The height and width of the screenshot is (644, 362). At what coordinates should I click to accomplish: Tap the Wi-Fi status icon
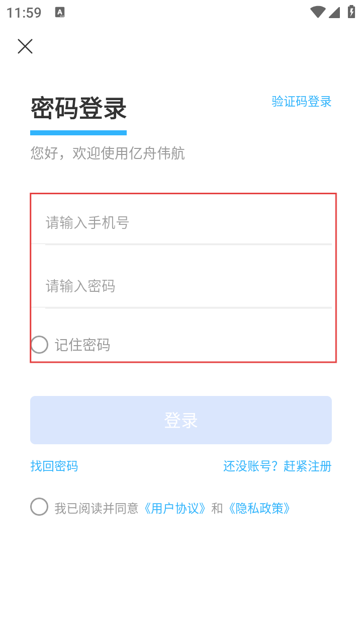pyautogui.click(x=318, y=12)
